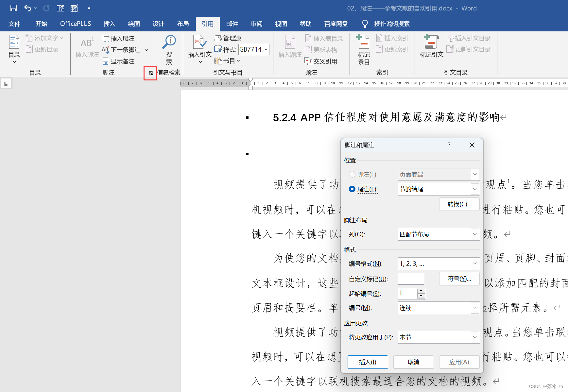
Task: Click the hanging indent marker on ruler
Action: click(250, 86)
